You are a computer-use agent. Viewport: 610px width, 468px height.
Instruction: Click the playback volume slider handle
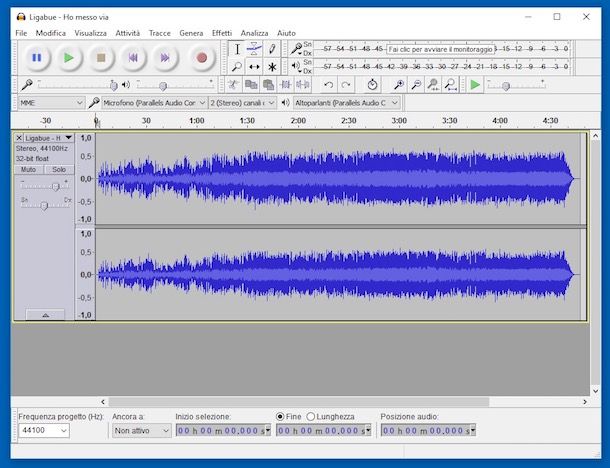[x=163, y=86]
